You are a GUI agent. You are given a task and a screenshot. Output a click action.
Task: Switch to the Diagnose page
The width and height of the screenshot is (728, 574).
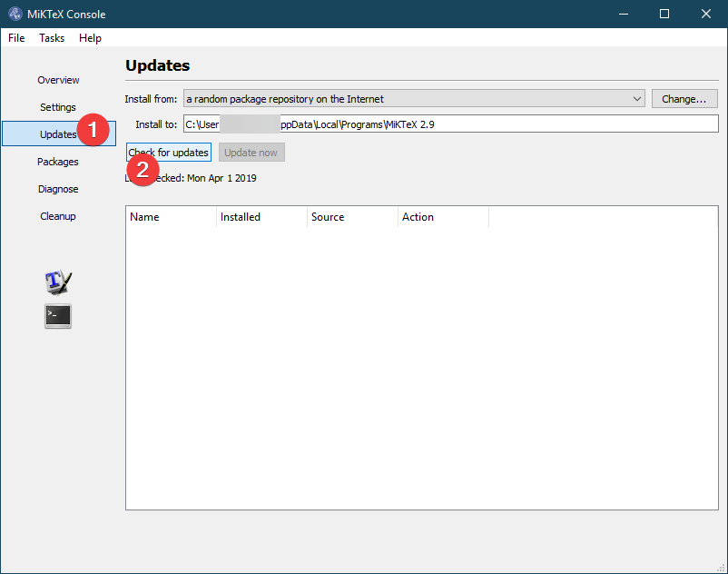coord(58,189)
